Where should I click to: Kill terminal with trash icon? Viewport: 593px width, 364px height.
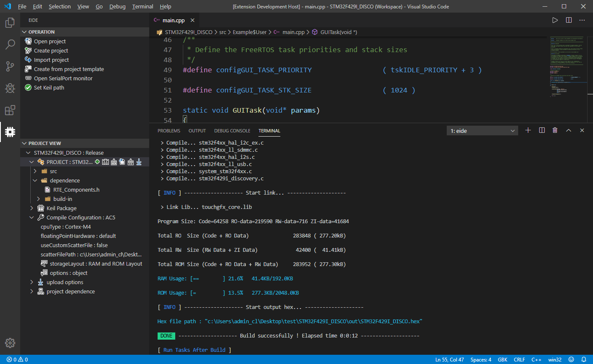pos(555,130)
